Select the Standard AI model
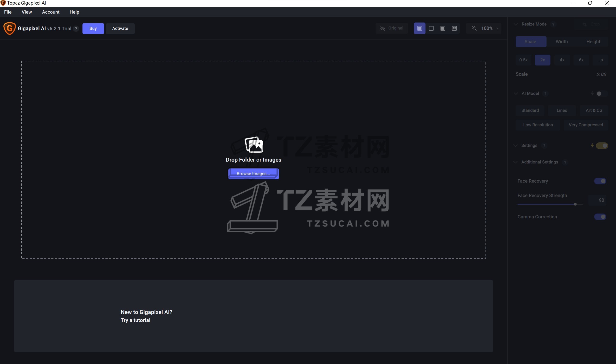The height and width of the screenshot is (364, 616). pos(530,111)
